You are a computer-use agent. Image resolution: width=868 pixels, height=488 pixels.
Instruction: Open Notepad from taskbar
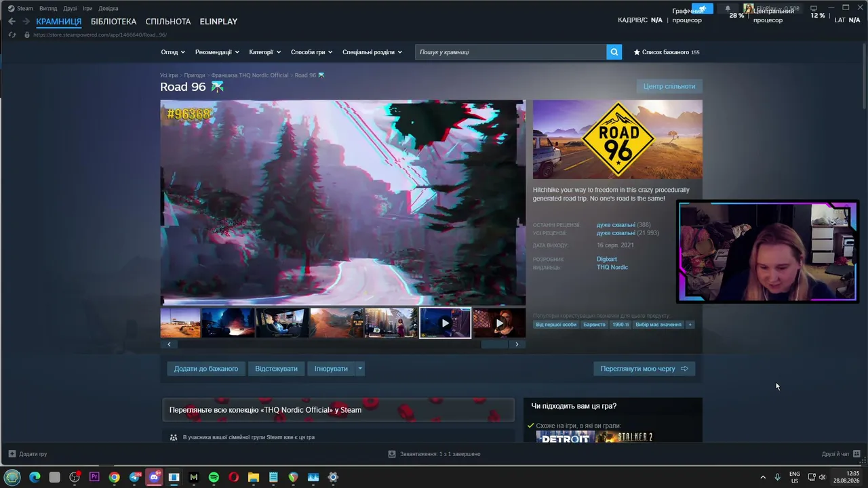point(273,477)
